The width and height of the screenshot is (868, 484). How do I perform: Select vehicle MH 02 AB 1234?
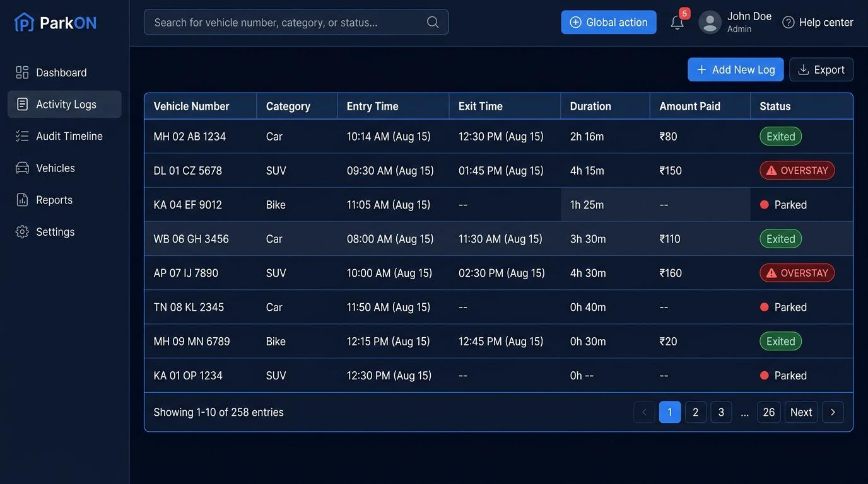[x=189, y=136]
